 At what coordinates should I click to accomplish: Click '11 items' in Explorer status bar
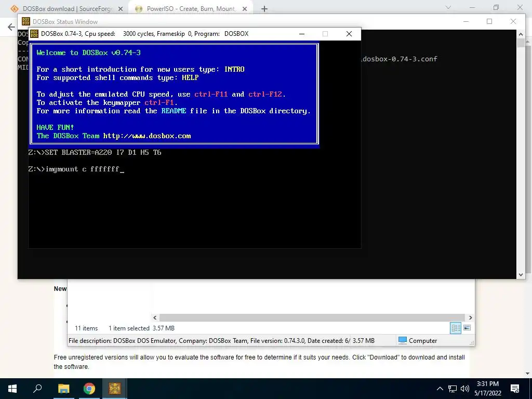click(86, 328)
